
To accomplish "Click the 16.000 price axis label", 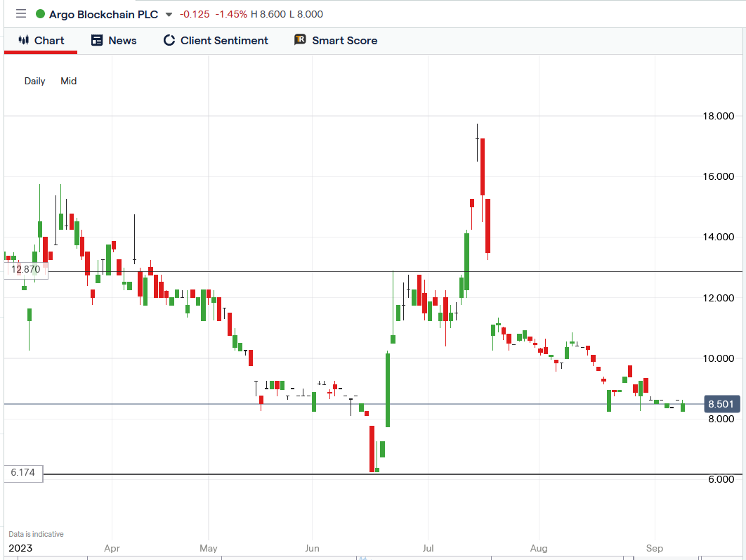I will 719,176.
